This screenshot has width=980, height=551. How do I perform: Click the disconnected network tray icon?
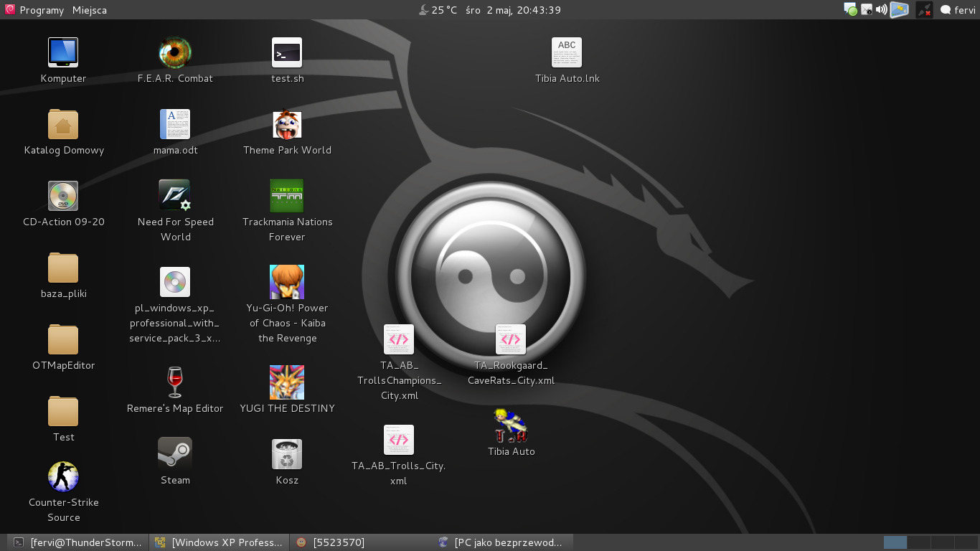point(924,10)
